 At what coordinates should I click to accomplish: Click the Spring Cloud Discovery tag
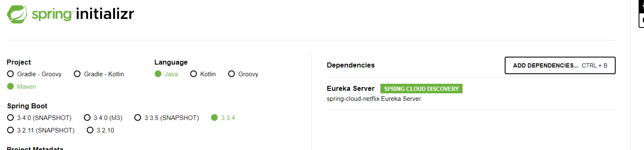click(421, 89)
